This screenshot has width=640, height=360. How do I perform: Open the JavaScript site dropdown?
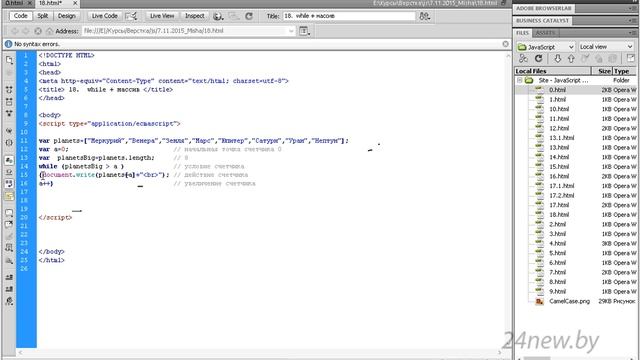[546, 47]
